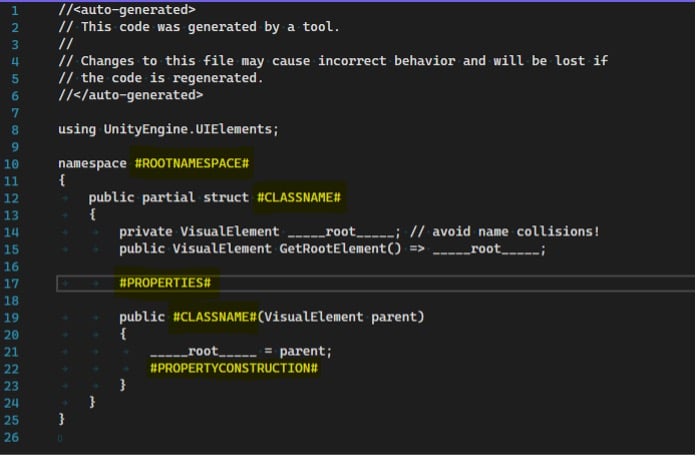696x456 pixels.
Task: Click 'VisualElement parent' constructor parameter
Action: 341,317
